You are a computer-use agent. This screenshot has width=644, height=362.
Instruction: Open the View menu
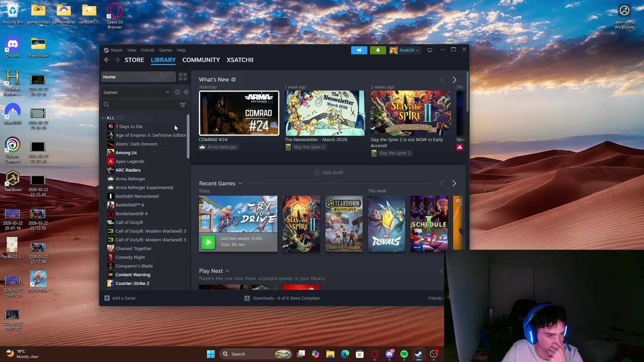pyautogui.click(x=131, y=50)
